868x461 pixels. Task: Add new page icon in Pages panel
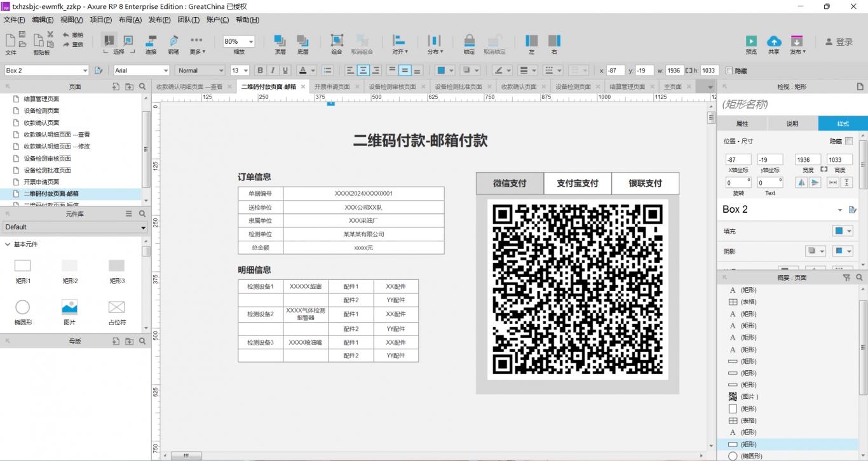(x=116, y=86)
